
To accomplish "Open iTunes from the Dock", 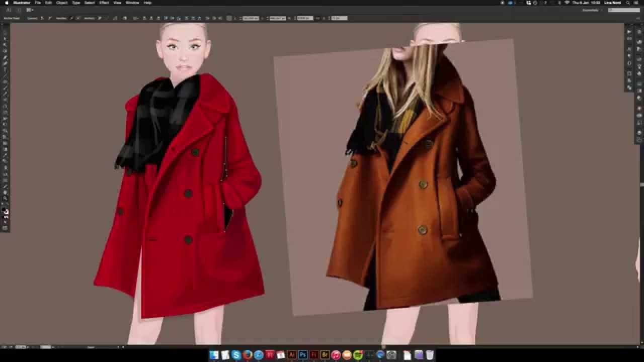I will [336, 355].
